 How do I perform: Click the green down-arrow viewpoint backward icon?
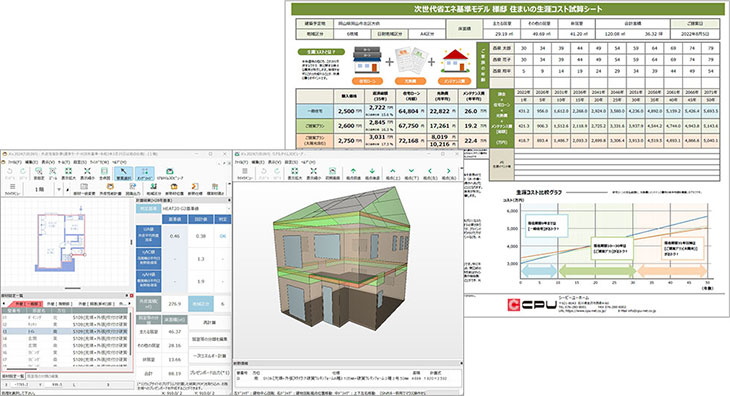[x=372, y=173]
